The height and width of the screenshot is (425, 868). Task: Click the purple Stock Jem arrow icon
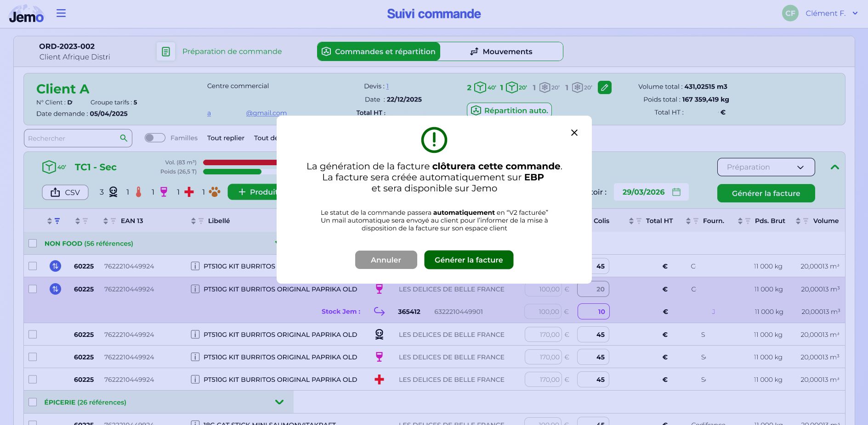pos(379,312)
